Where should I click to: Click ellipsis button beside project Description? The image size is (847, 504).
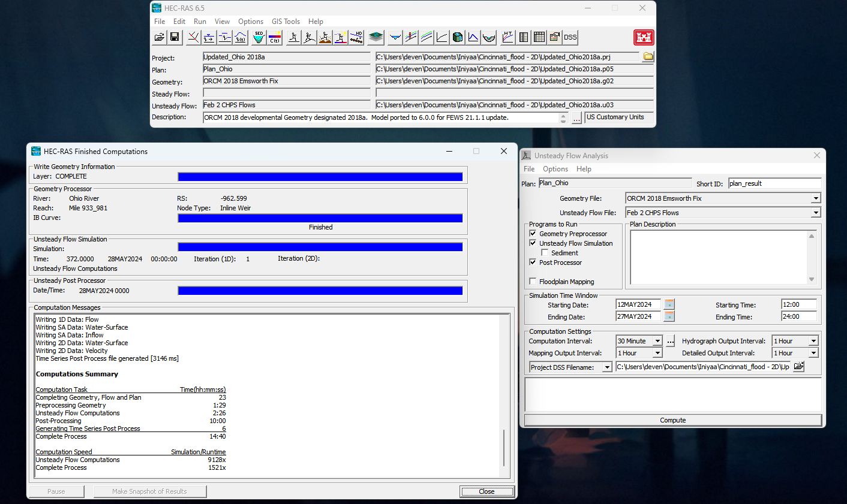point(576,118)
